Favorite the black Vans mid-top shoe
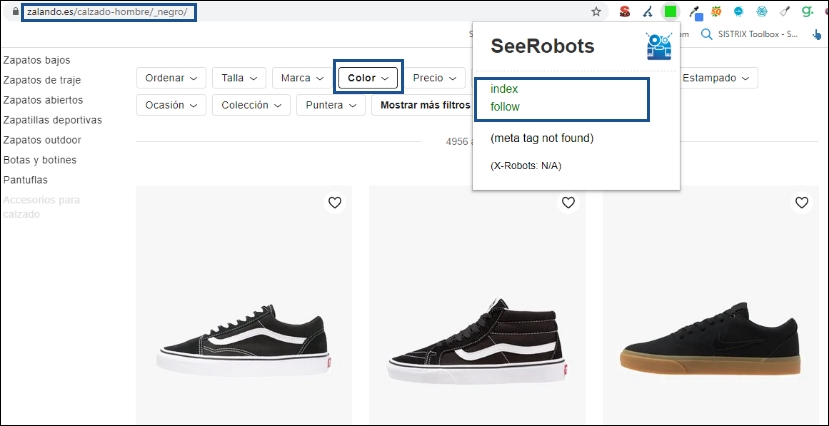 (568, 202)
